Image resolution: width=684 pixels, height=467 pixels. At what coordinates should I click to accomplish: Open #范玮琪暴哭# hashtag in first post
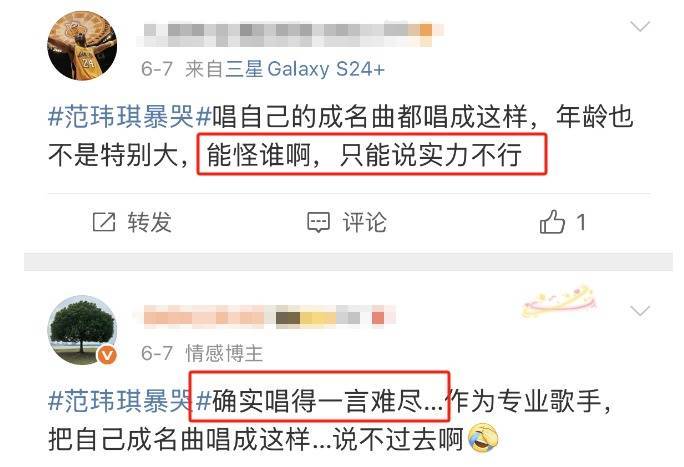pos(130,117)
